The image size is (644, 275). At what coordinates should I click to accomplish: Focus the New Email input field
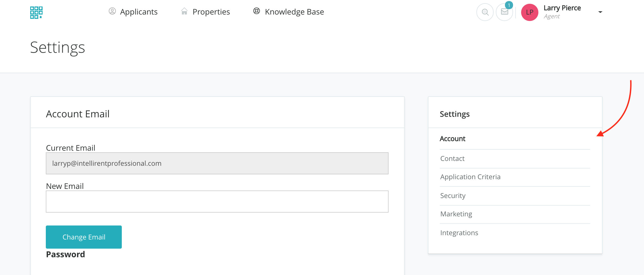pyautogui.click(x=217, y=202)
